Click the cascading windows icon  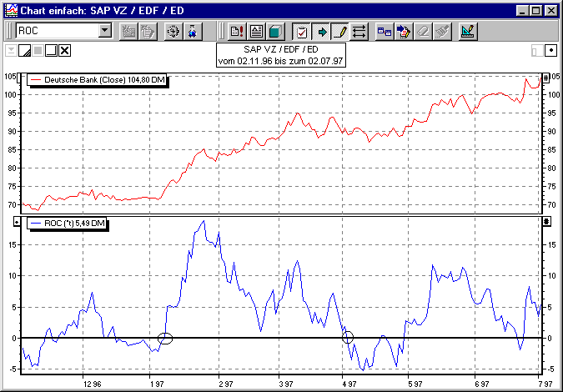(385, 32)
